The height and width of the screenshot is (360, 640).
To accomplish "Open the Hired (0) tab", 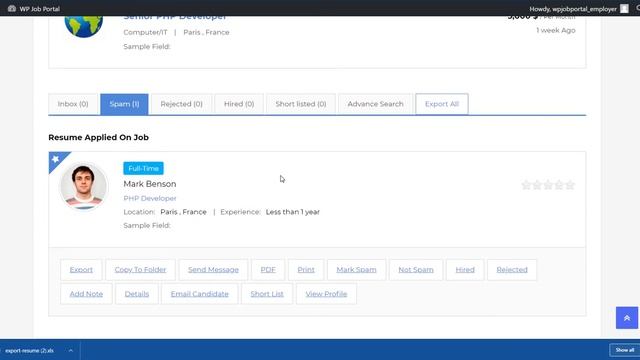I will (239, 104).
